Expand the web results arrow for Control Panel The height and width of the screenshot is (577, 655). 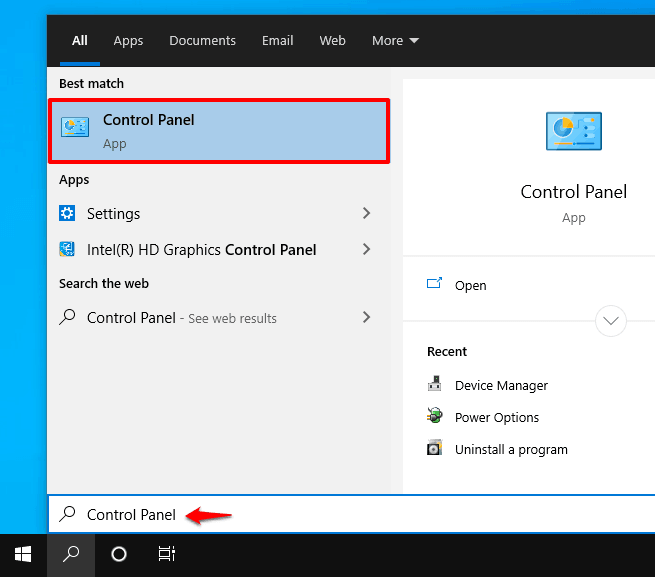(366, 317)
